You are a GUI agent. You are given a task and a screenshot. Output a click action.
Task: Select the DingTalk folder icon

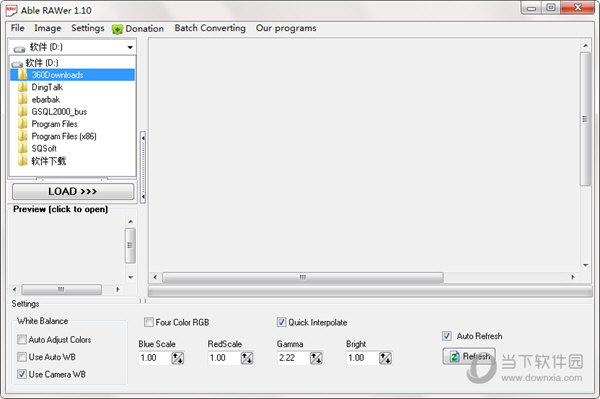(x=23, y=87)
